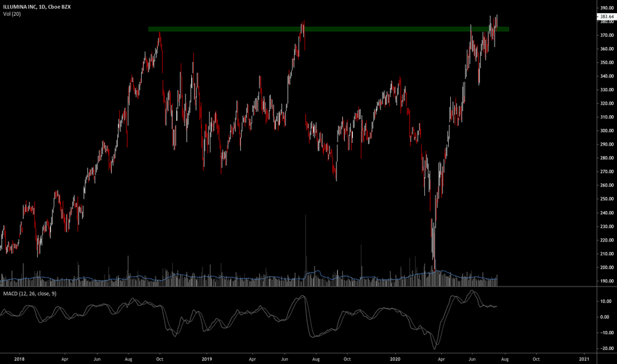Click the 280.00 price axis label
This screenshot has width=617, height=364.
(x=607, y=158)
